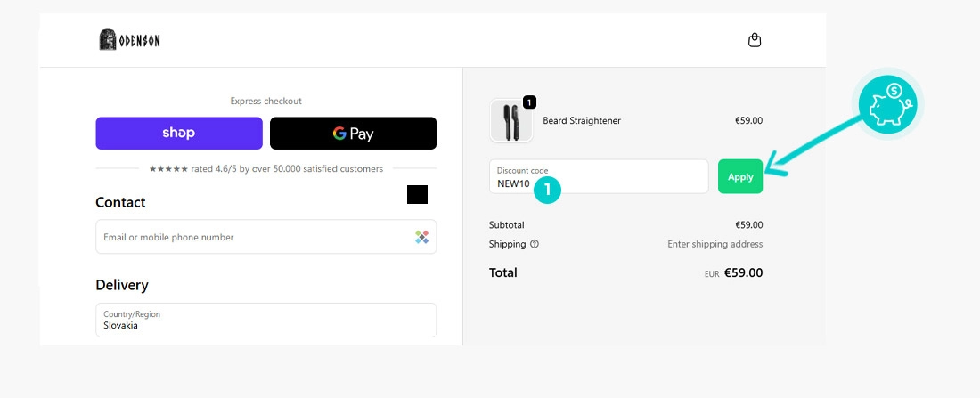Apply the discount code
The image size is (980, 398).
tap(740, 176)
